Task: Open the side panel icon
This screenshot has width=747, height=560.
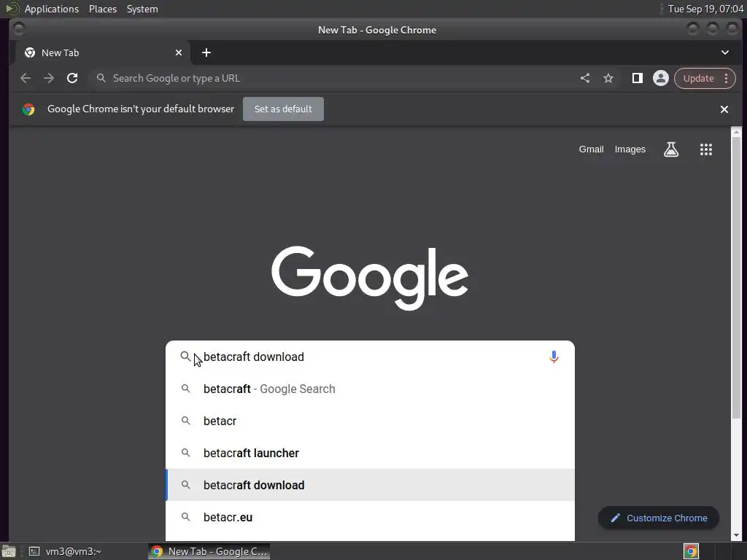Action: point(638,78)
